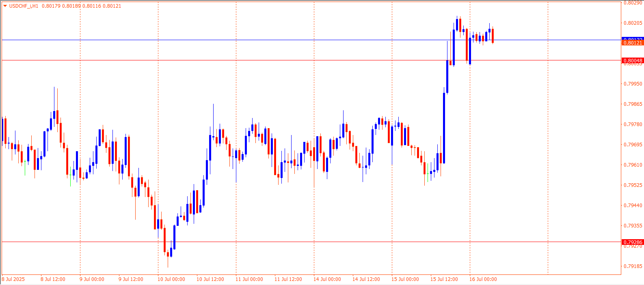Image resolution: width=644 pixels, height=285 pixels.
Task: Click the USDCHF_i,H1 chart title
Action: pyautogui.click(x=24, y=6)
